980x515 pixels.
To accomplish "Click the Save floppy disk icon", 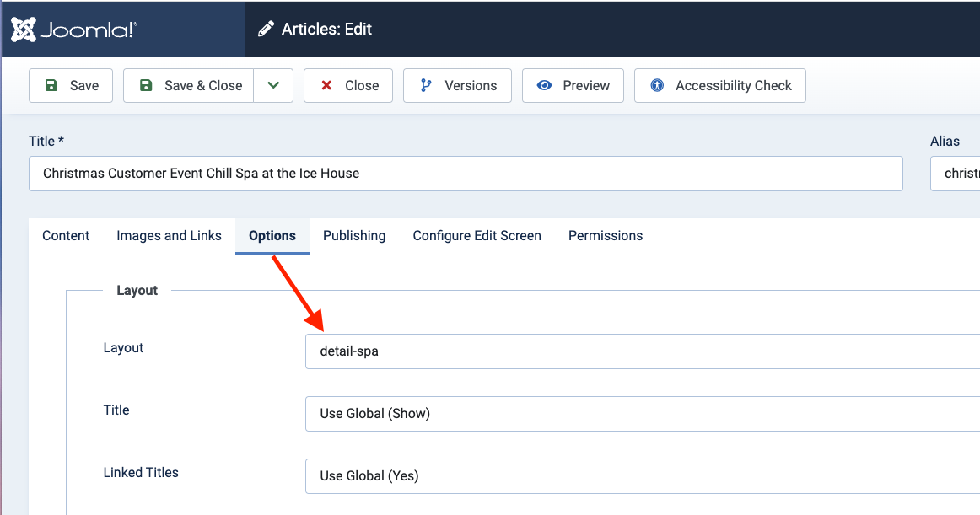I will [x=51, y=85].
